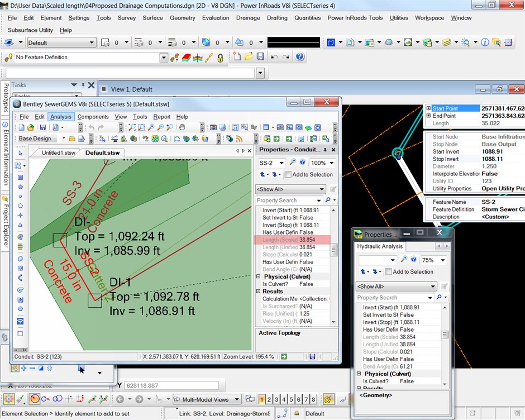Toggle View 8 button in view group

pos(313,399)
